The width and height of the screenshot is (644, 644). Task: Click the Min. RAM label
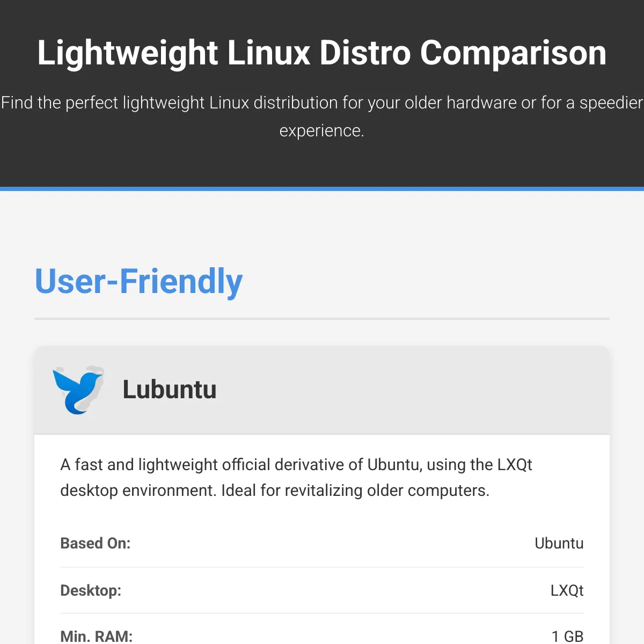pyautogui.click(x=97, y=636)
